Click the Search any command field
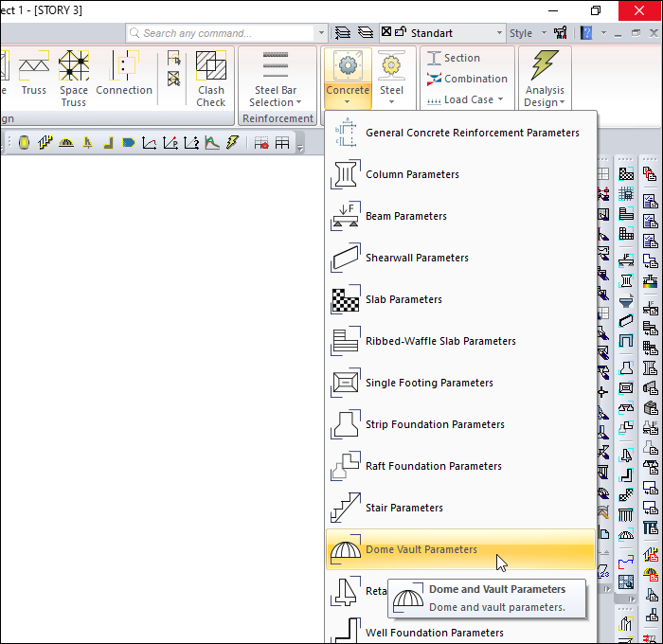The image size is (663, 644). (225, 33)
